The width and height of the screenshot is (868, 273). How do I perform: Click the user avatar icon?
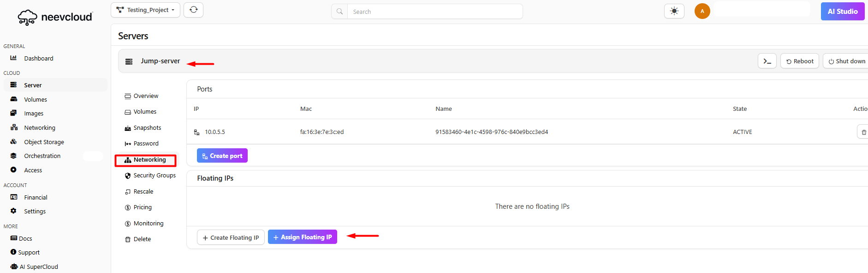pos(702,11)
